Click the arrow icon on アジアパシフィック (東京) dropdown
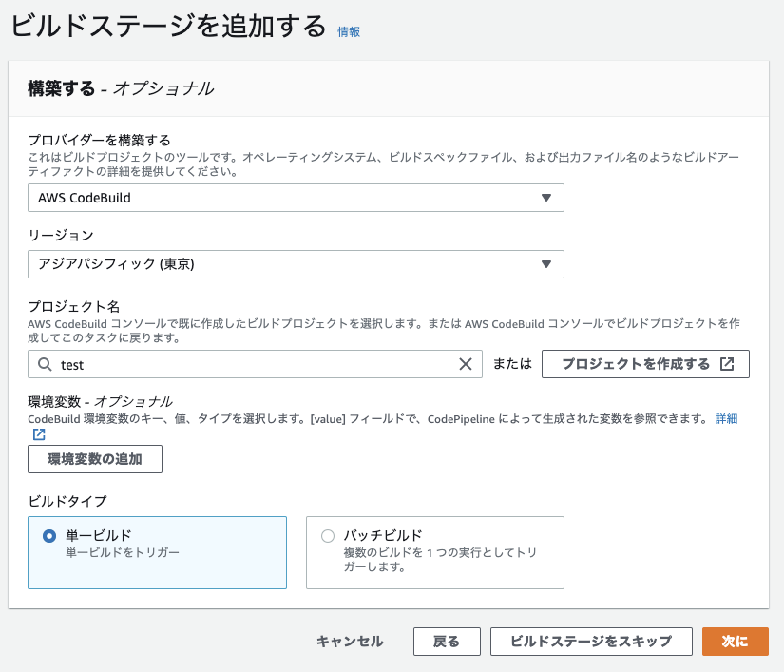Screen dimensions: 784x672 pyautogui.click(x=545, y=264)
